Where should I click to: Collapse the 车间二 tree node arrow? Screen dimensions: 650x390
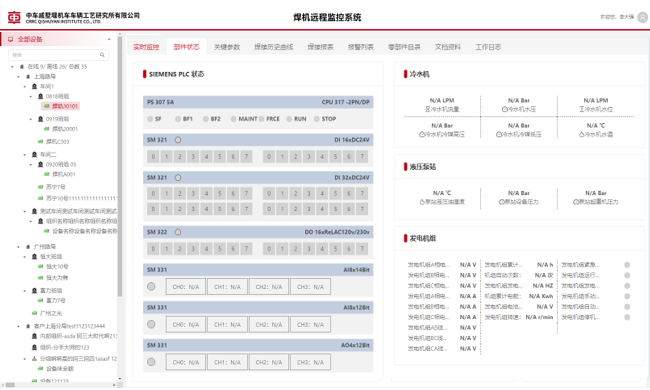click(x=24, y=155)
